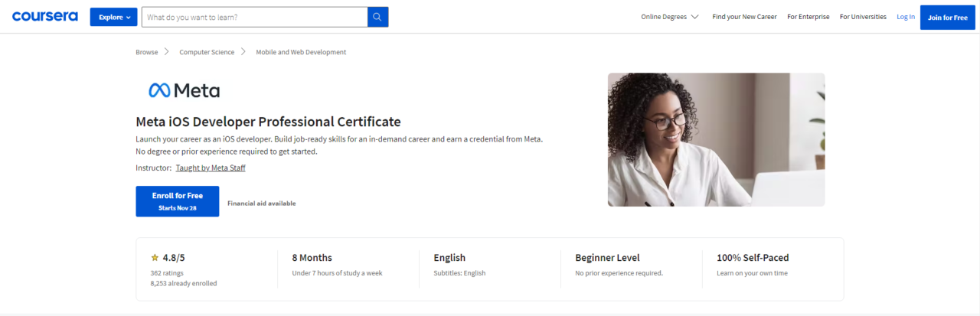Click the Meta logo

[x=184, y=90]
